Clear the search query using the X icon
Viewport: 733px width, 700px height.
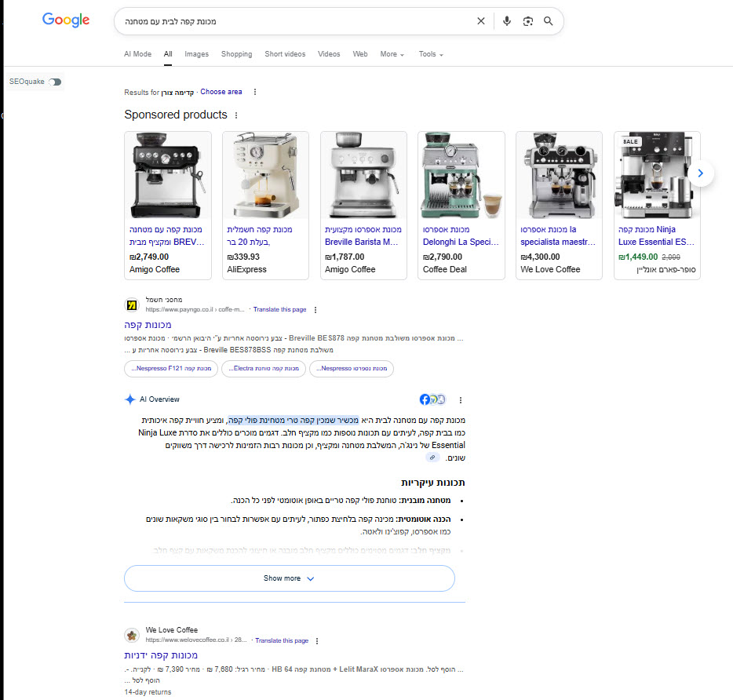pos(481,21)
